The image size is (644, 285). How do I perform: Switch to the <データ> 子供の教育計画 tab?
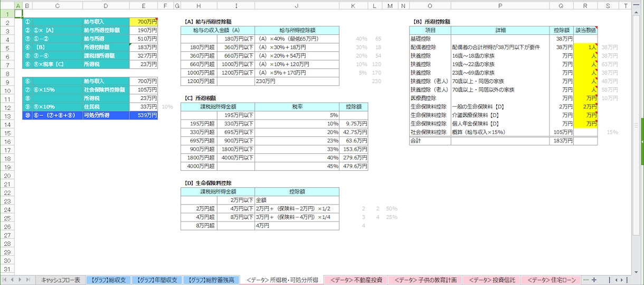(425, 280)
